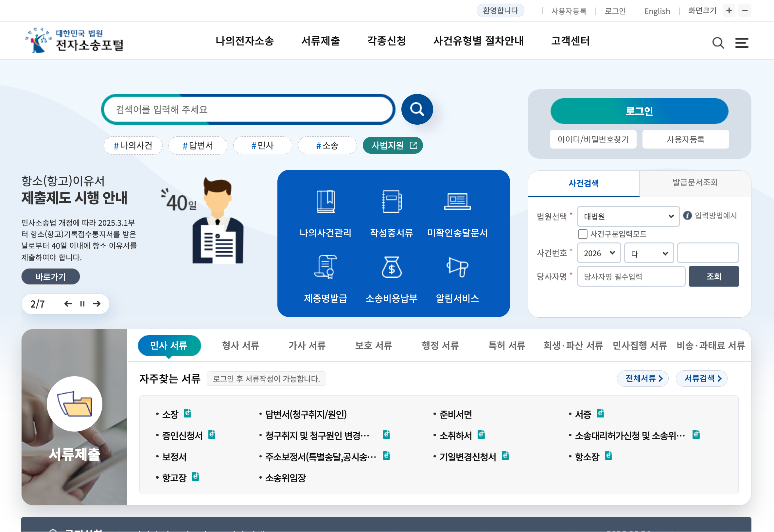This screenshot has width=774, height=532.
Task: Open 고객센터 main menu
Action: (570, 41)
